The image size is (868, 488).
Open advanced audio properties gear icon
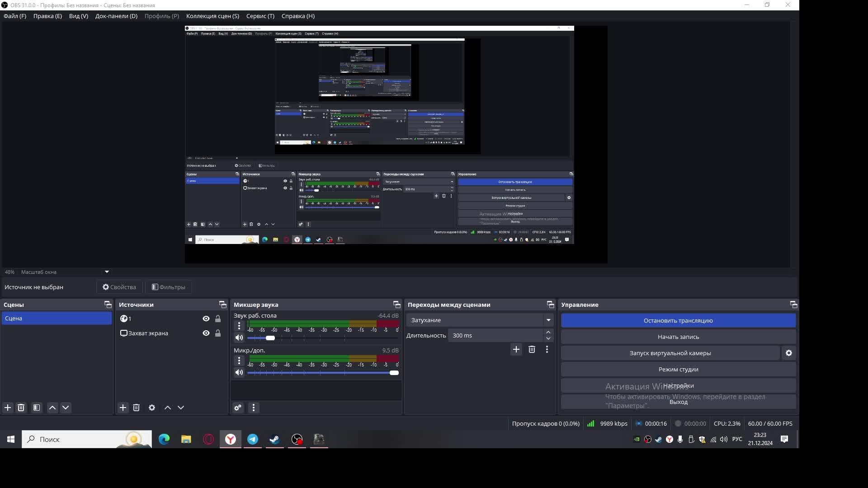(238, 408)
